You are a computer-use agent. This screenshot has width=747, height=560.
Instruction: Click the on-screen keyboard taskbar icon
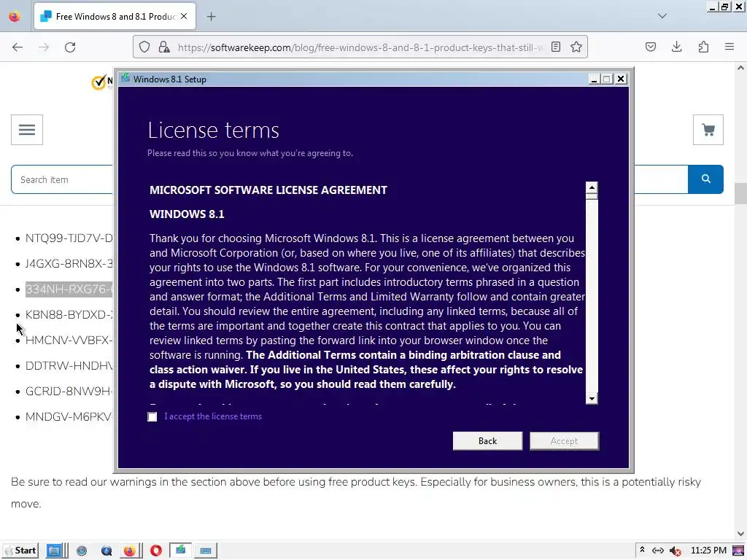206,551
